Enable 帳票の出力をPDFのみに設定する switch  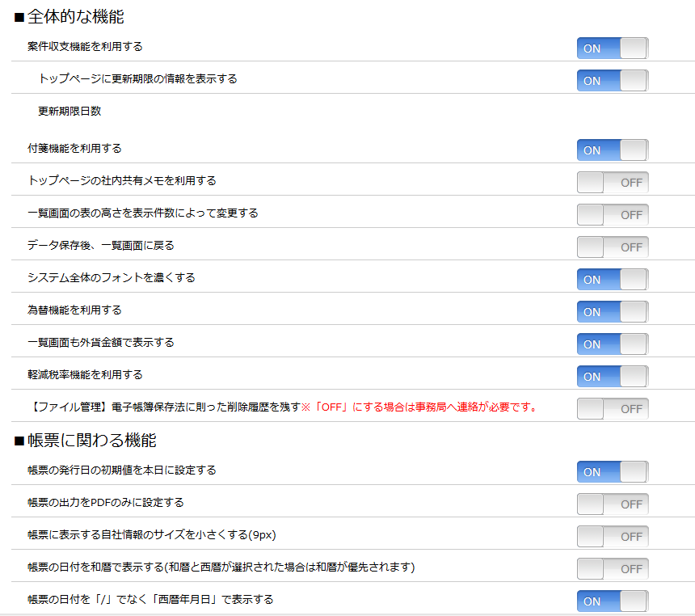(x=612, y=504)
